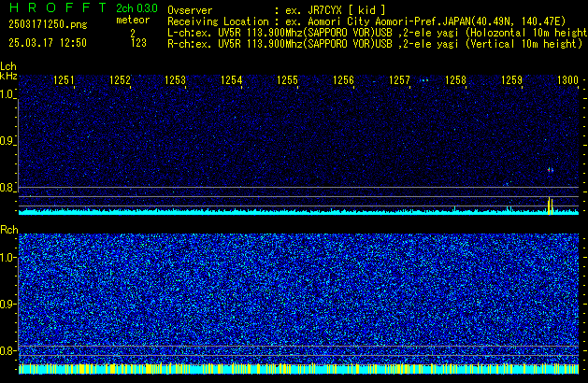Click the Rch 0.9 kHz axis label

pyautogui.click(x=7, y=304)
